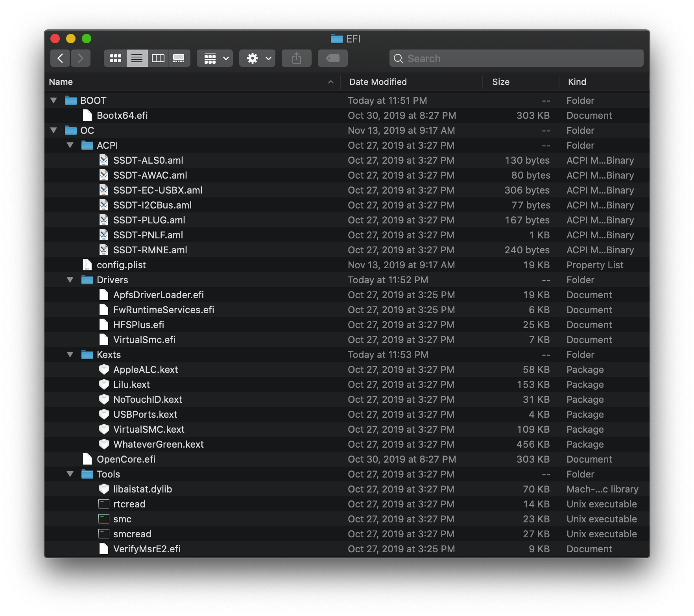Switch to icon view in toolbar
694x616 pixels.
point(115,59)
